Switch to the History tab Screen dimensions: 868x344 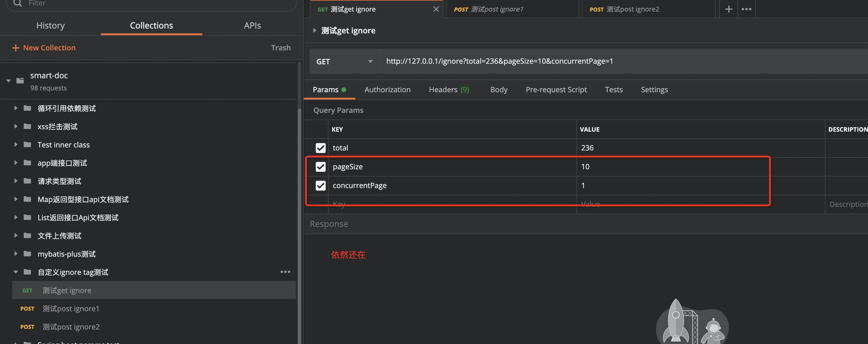50,25
